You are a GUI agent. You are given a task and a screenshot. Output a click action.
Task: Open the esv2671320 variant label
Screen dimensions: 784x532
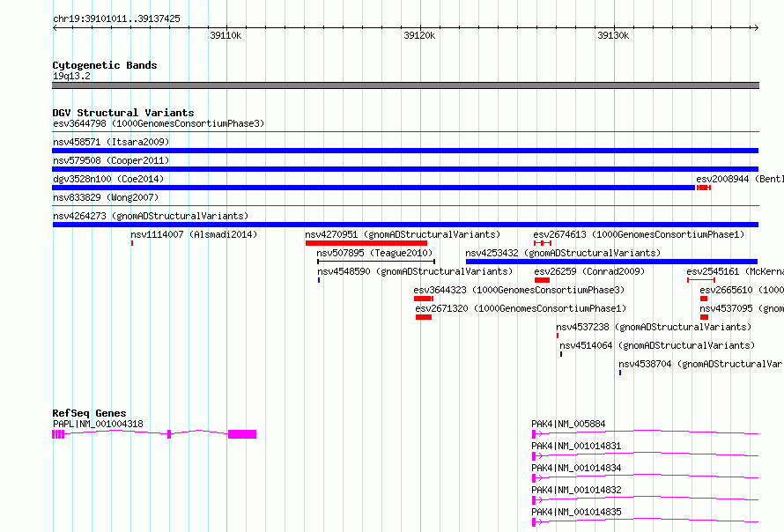pyautogui.click(x=521, y=308)
